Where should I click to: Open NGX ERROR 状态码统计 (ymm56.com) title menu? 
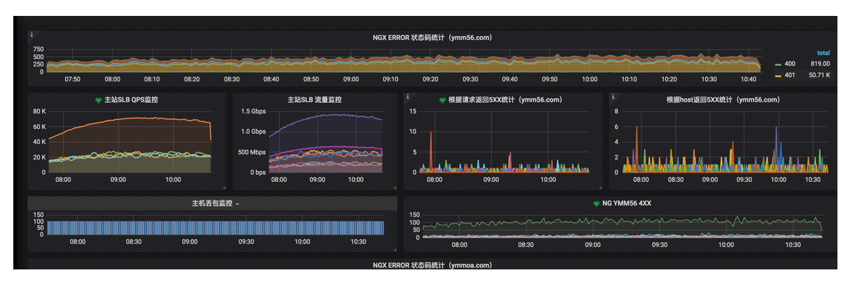(432, 38)
